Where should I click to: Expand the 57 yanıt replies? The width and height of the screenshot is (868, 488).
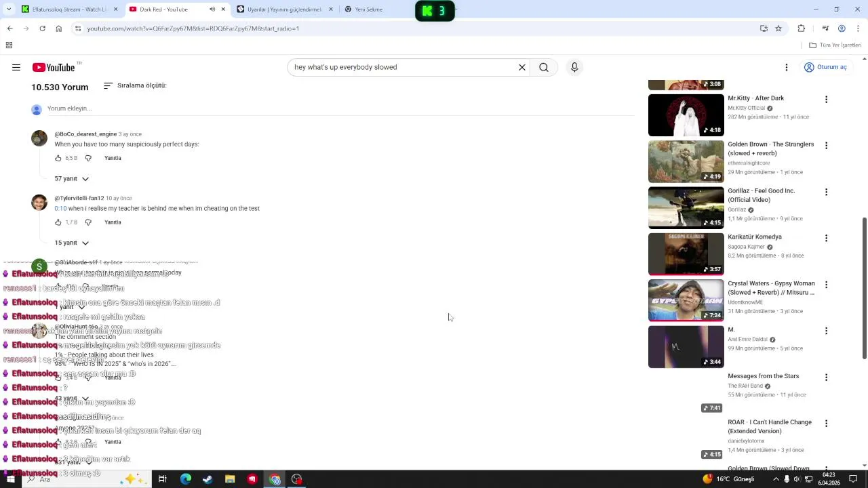pyautogui.click(x=72, y=178)
